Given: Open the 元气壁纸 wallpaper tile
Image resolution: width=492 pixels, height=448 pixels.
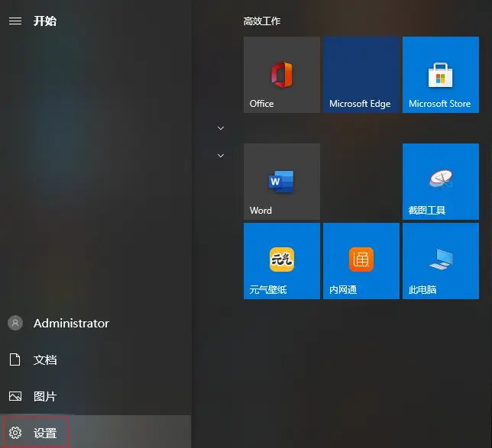Looking at the screenshot, I should point(281,261).
